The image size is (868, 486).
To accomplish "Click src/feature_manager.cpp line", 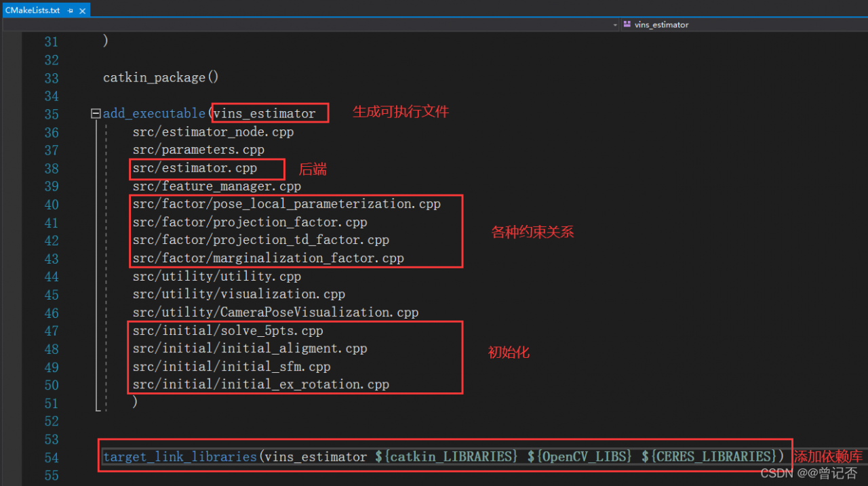I will (217, 186).
